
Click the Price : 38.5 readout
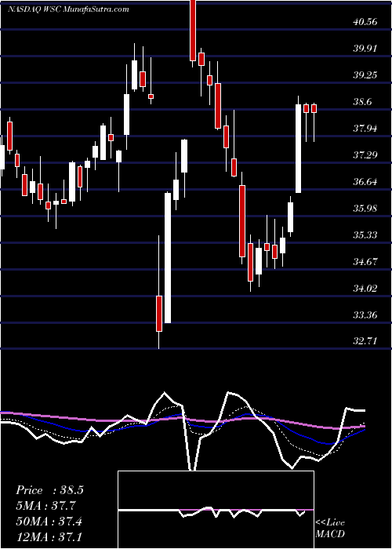click(x=49, y=490)
